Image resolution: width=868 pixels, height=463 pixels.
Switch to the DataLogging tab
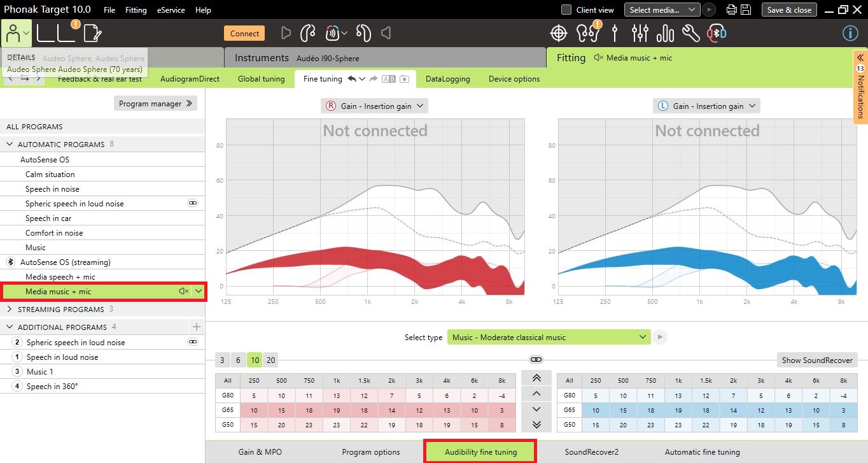[448, 79]
